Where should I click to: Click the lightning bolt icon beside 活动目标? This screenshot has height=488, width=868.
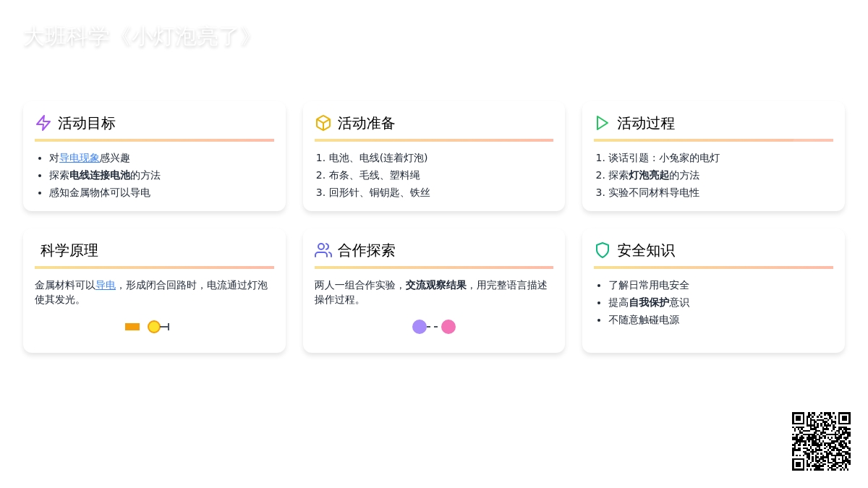click(x=43, y=123)
